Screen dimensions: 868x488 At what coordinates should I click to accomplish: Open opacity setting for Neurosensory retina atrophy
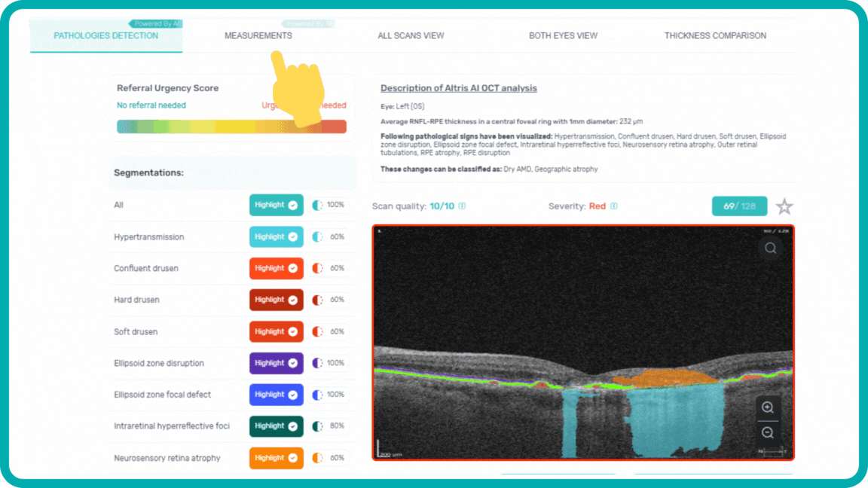[317, 458]
